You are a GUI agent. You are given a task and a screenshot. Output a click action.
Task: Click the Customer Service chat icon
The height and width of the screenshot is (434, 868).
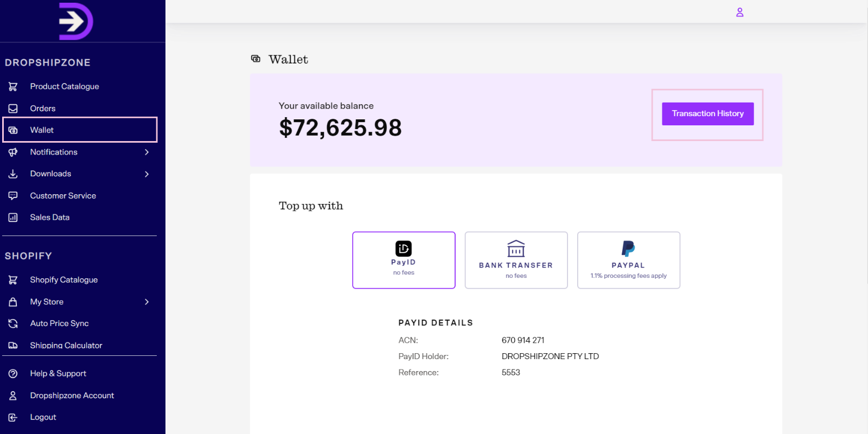tap(13, 195)
